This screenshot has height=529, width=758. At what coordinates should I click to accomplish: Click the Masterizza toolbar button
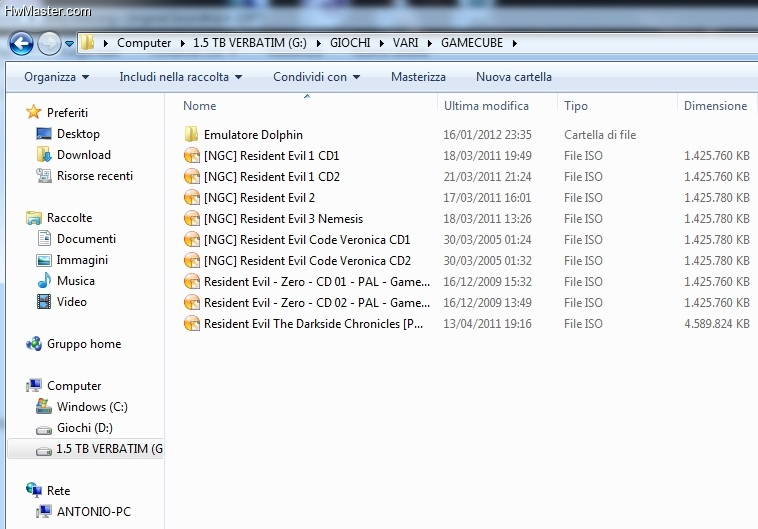click(x=418, y=77)
